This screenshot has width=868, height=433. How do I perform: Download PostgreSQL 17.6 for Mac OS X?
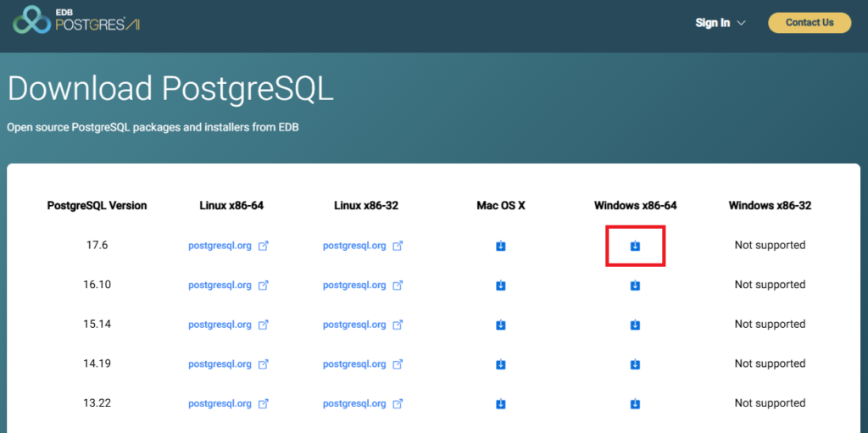500,245
